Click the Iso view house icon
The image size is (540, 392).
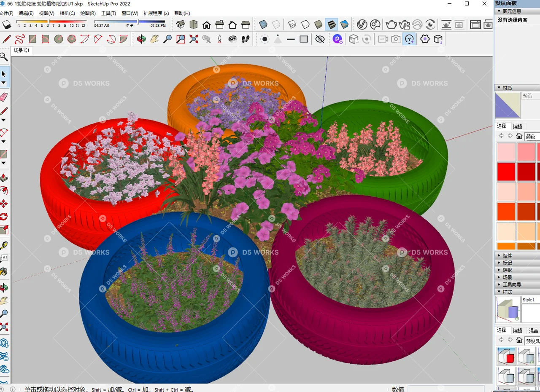(181, 24)
